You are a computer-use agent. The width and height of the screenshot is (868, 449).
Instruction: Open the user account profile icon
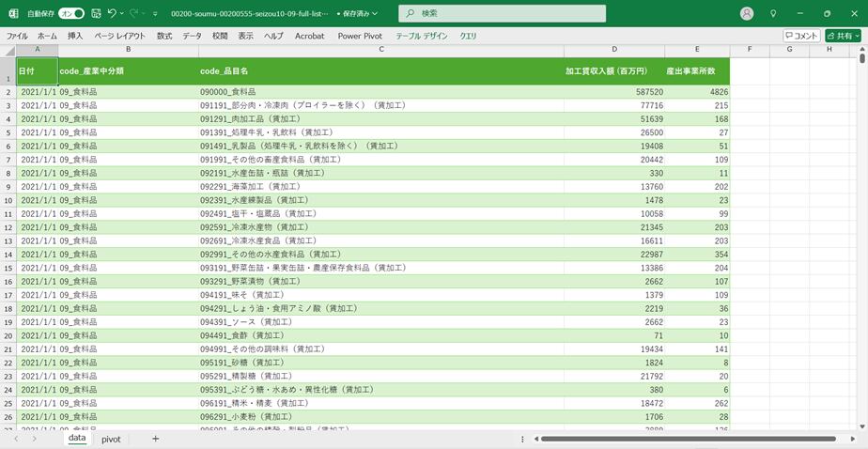[746, 14]
